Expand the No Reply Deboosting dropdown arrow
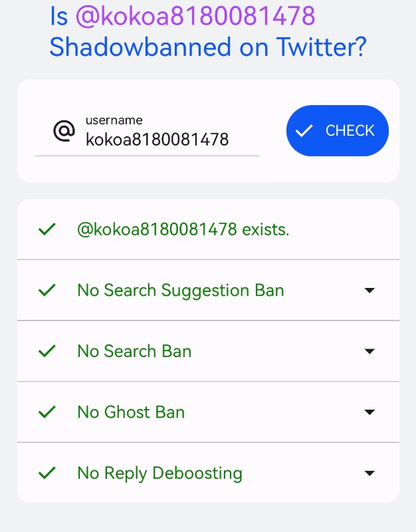Screen dimensions: 416x532 point(369,473)
